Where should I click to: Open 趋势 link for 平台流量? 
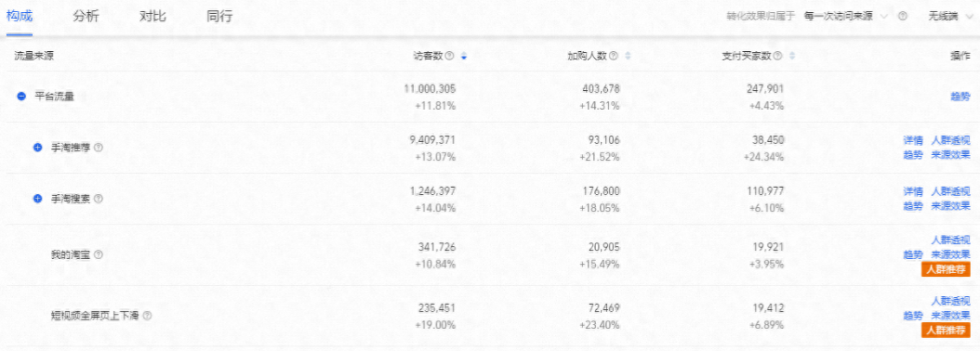pyautogui.click(x=960, y=97)
